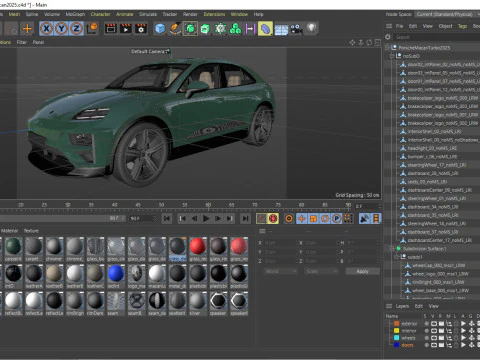Click the magenta symmetry field icon

pos(250,29)
